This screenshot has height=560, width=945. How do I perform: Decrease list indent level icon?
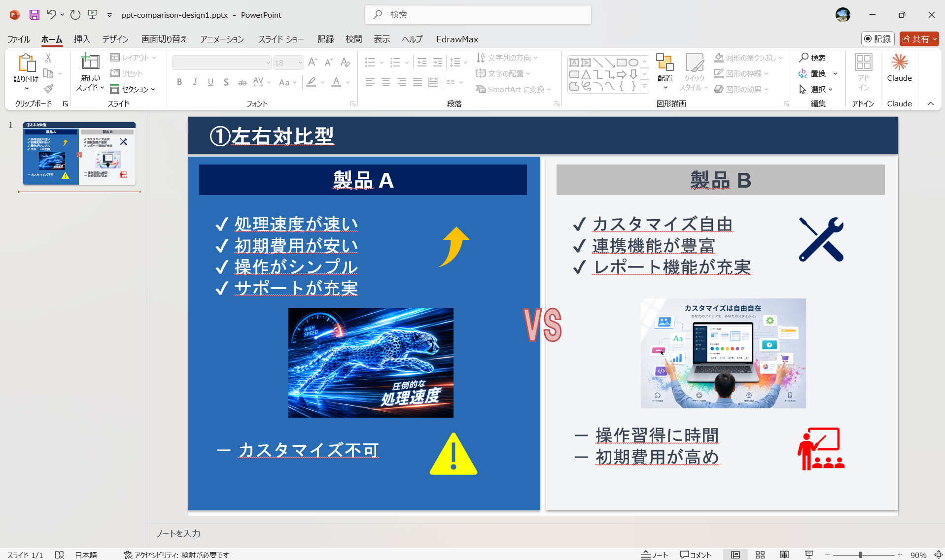[422, 63]
